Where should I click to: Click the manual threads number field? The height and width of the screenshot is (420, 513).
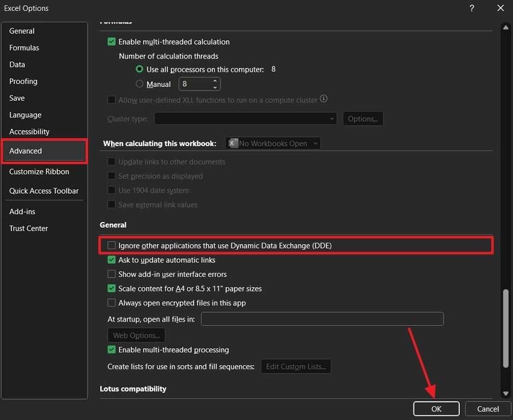[x=196, y=84]
